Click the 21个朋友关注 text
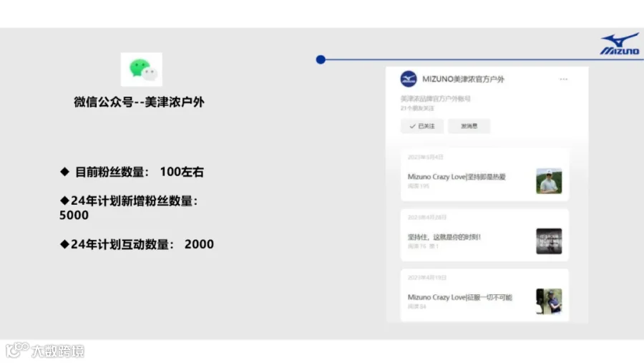The image size is (644, 363). tap(417, 108)
